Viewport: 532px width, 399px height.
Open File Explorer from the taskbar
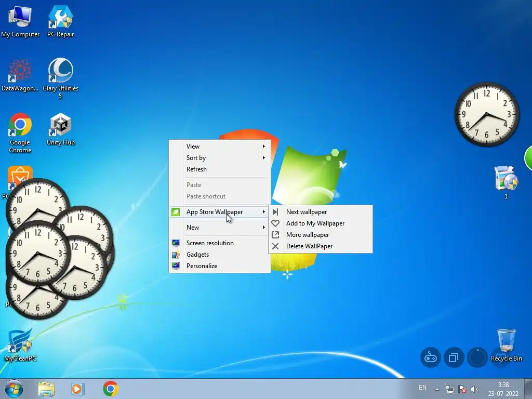[46, 389]
